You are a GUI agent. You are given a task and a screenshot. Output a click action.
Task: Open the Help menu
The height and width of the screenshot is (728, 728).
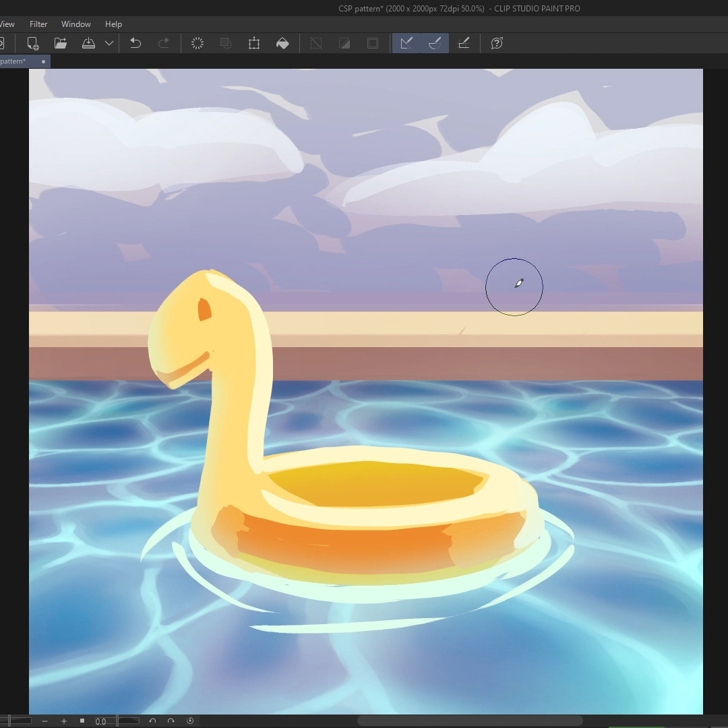pos(113,24)
